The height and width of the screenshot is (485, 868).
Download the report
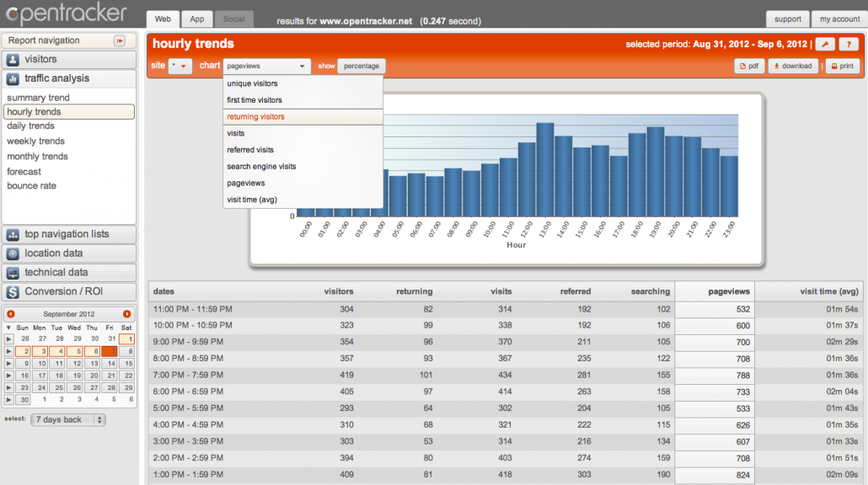[x=791, y=66]
